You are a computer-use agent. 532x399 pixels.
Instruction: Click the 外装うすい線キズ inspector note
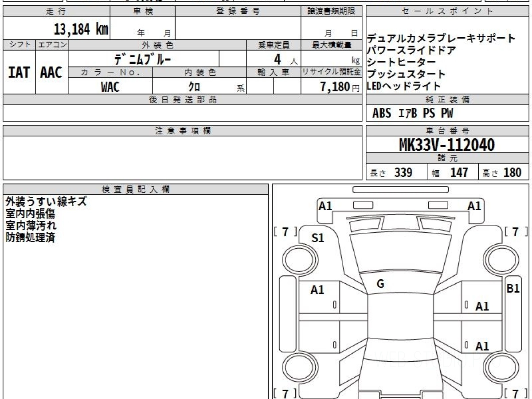pyautogui.click(x=46, y=202)
